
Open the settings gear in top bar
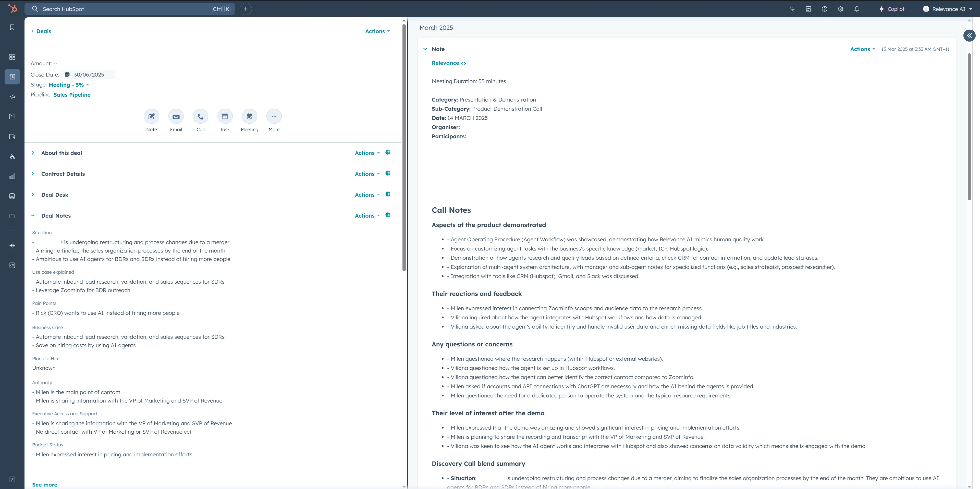point(840,9)
